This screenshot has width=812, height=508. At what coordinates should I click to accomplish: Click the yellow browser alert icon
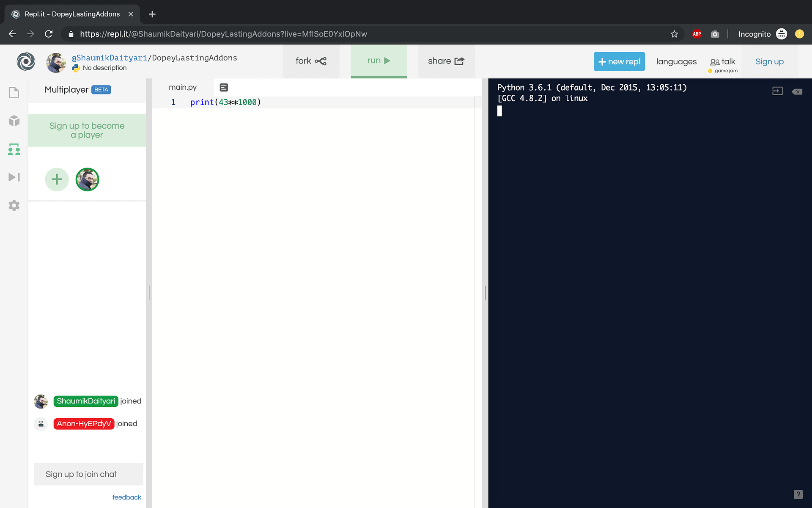799,34
